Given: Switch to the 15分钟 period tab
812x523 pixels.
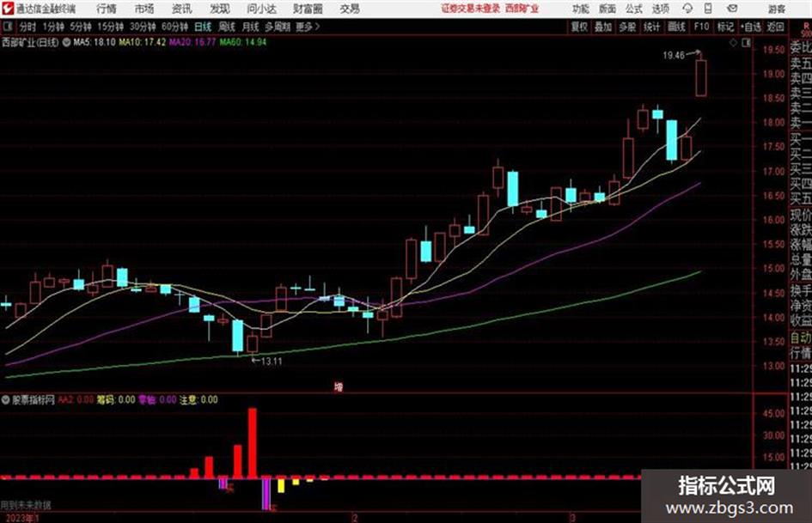Looking at the screenshot, I should (110, 27).
